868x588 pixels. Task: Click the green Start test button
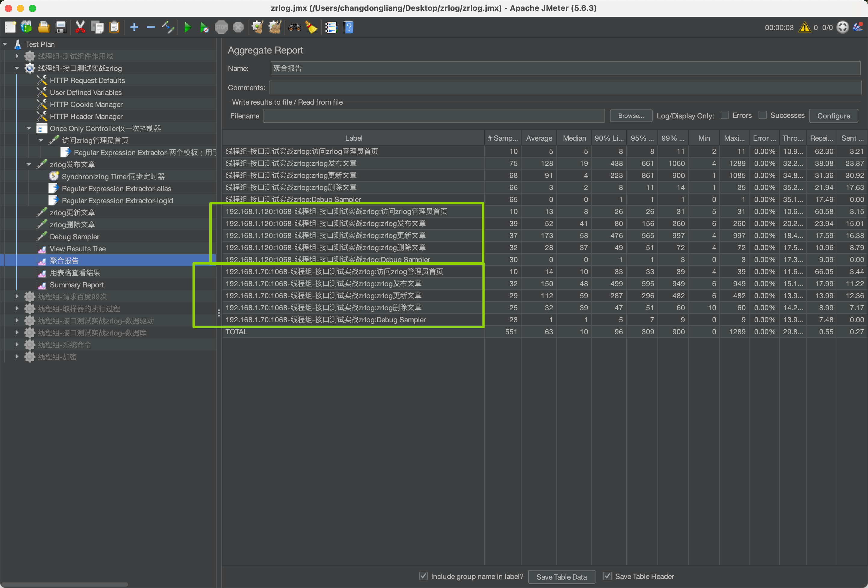[187, 27]
